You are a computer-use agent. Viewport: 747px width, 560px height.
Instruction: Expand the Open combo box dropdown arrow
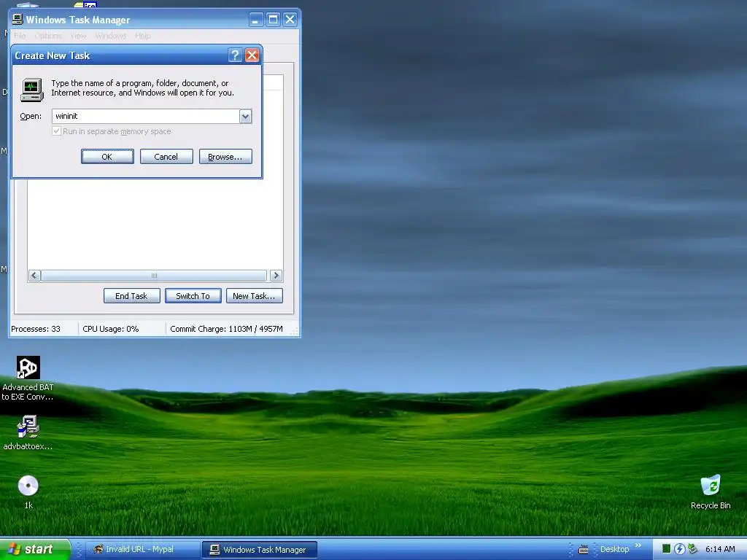245,116
